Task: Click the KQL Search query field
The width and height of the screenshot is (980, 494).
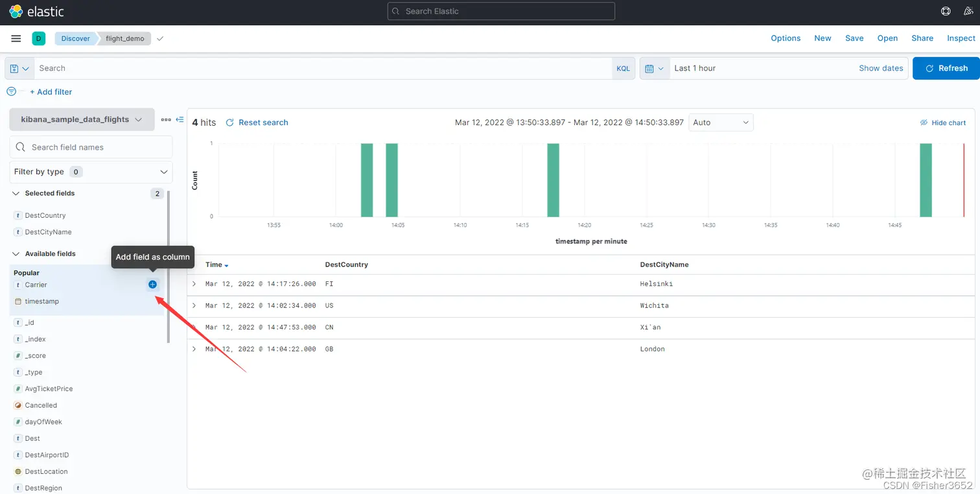Action: [323, 68]
